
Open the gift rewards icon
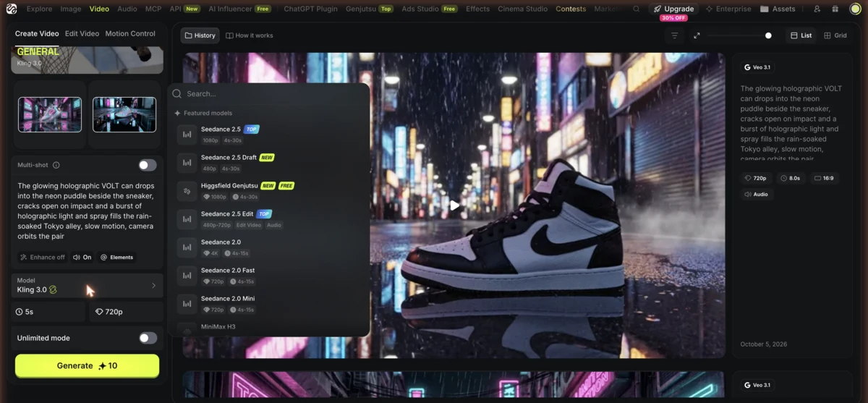click(x=835, y=9)
